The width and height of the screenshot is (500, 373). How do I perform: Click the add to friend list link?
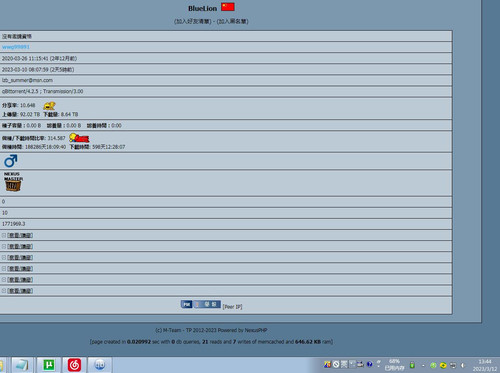pyautogui.click(x=193, y=21)
